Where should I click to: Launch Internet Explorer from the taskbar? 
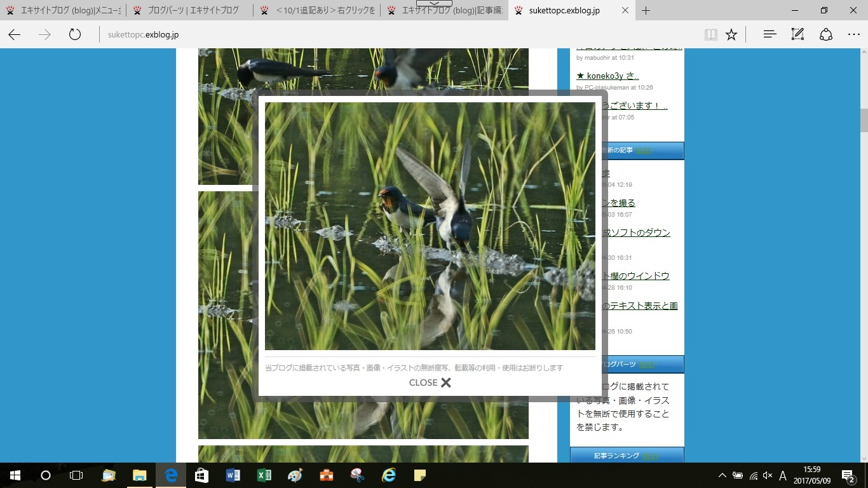tap(388, 475)
